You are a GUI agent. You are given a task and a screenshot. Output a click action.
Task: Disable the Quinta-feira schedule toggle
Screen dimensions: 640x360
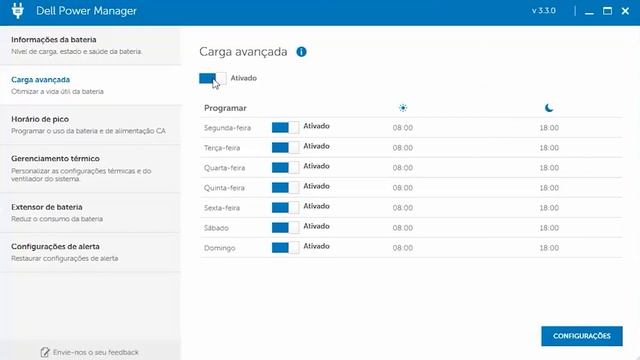[285, 188]
